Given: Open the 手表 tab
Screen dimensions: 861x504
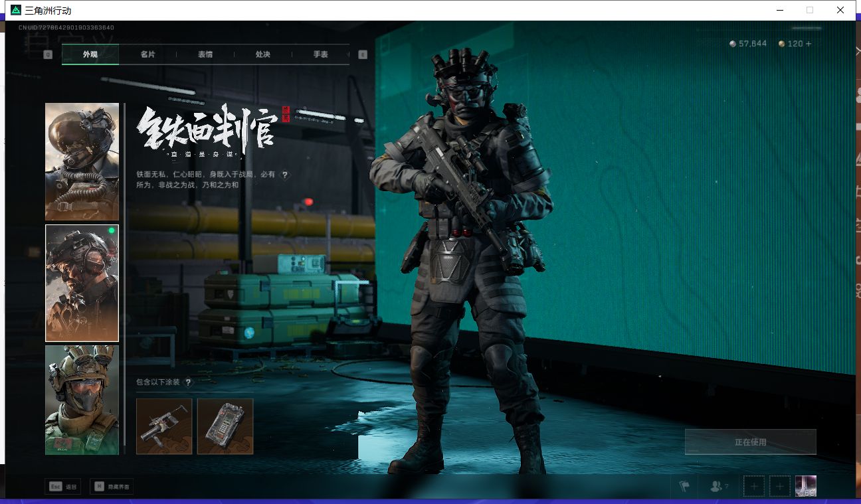Looking at the screenshot, I should click(x=320, y=54).
